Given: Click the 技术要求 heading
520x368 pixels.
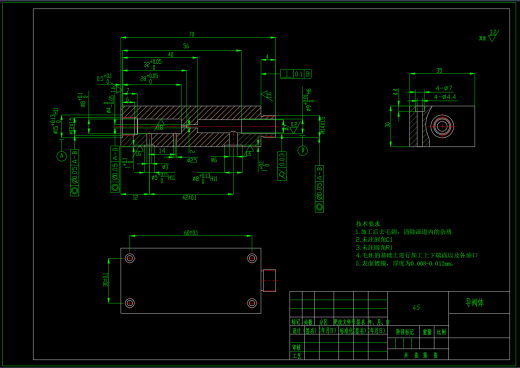Looking at the screenshot, I should (x=368, y=224).
